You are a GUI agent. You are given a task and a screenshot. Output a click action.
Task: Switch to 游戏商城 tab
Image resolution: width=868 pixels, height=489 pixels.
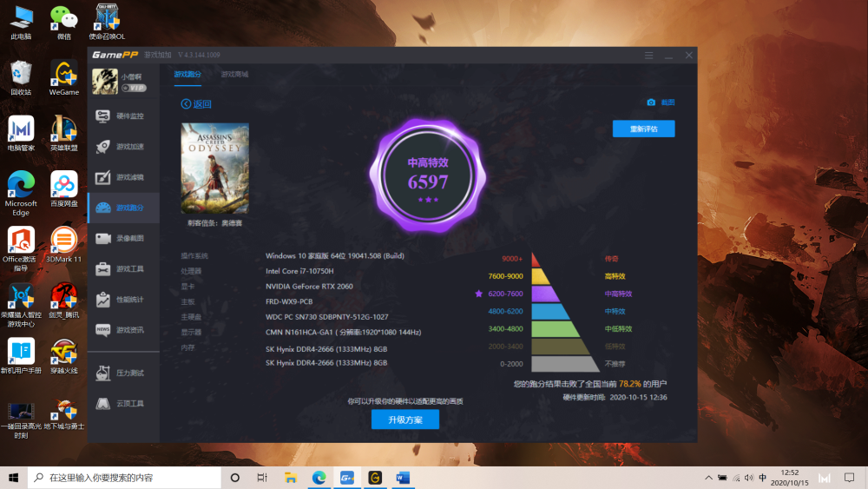point(234,74)
